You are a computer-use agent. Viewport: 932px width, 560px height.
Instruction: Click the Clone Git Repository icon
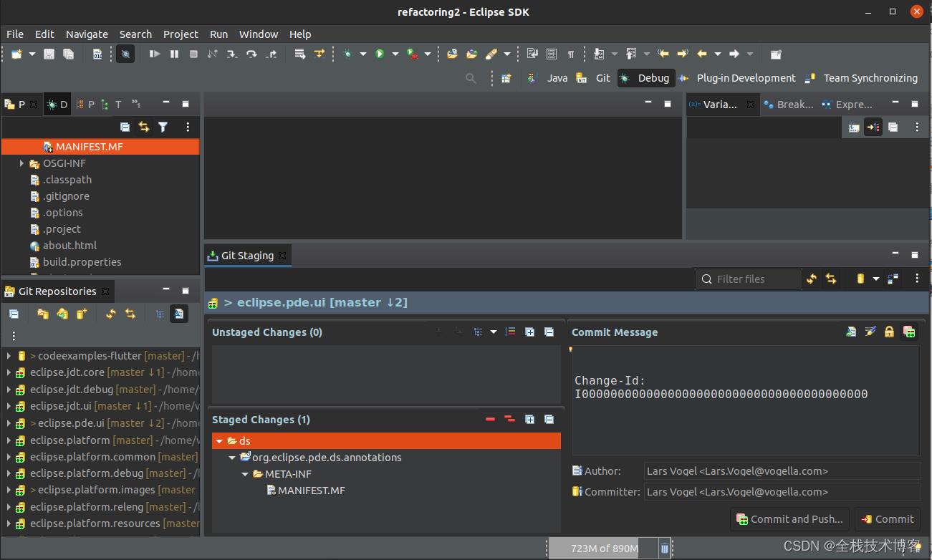[62, 314]
